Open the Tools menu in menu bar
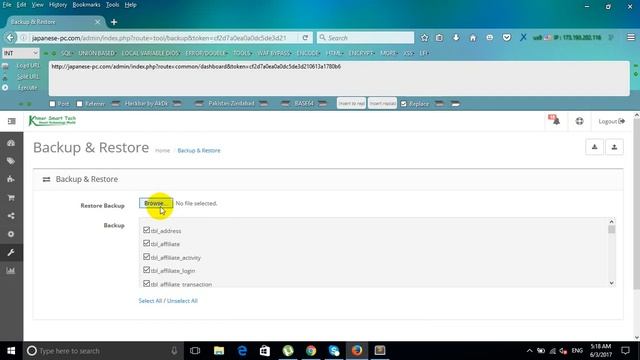 click(x=112, y=5)
